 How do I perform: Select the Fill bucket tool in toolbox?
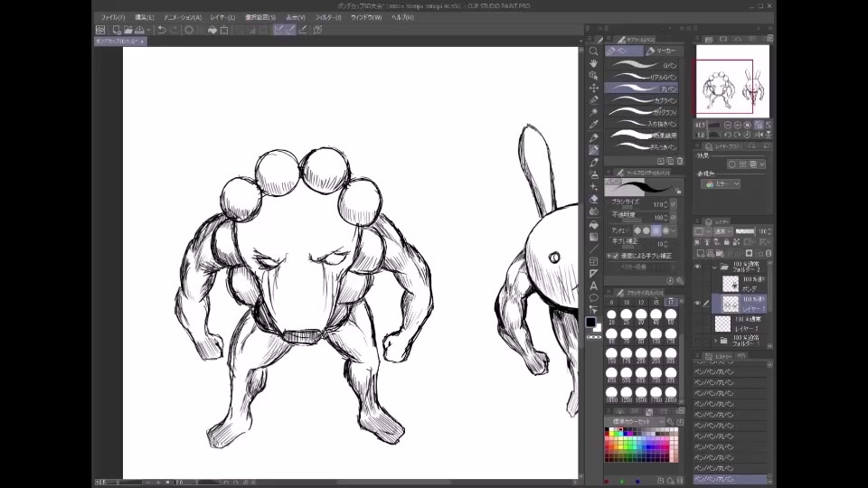pyautogui.click(x=593, y=225)
